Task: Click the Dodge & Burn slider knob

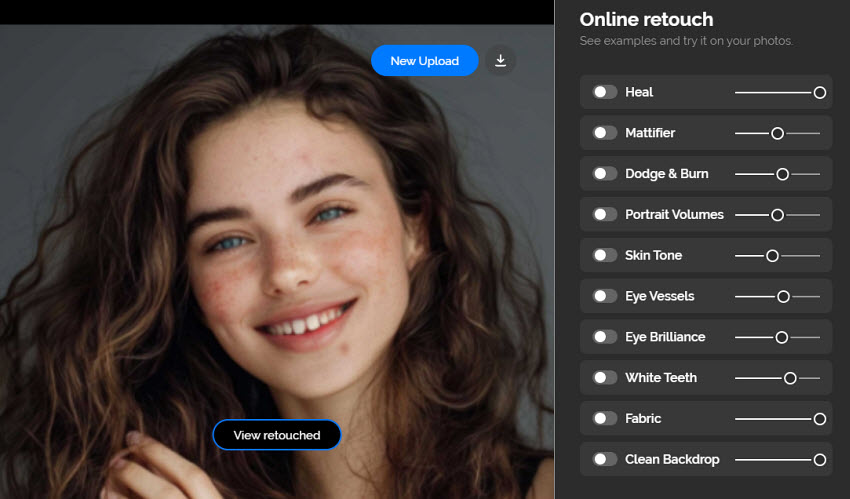Action: click(782, 174)
